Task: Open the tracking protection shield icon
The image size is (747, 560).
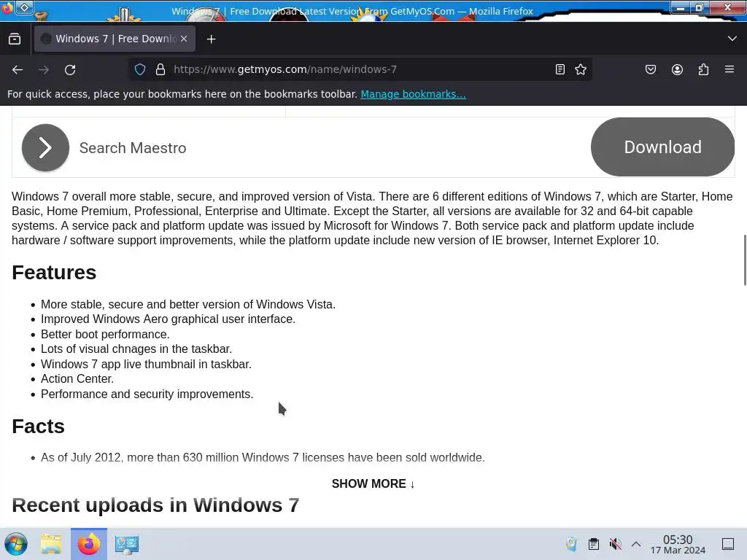Action: click(x=140, y=69)
